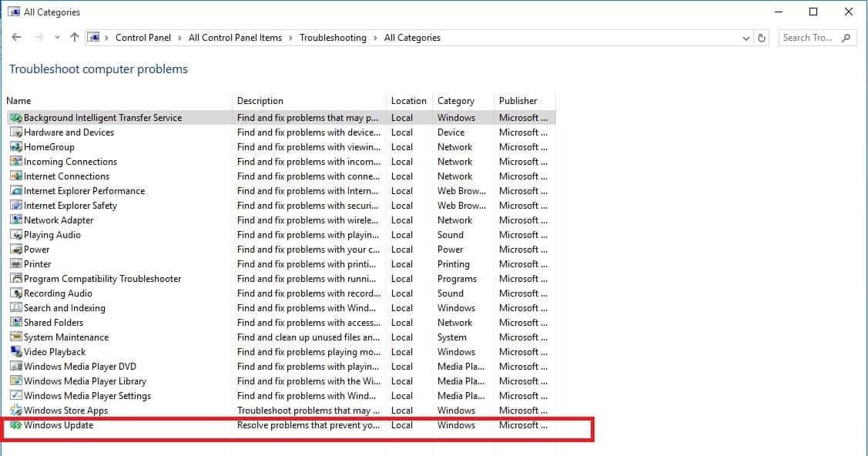Open the System Maintenance troubleshooter

pos(66,337)
